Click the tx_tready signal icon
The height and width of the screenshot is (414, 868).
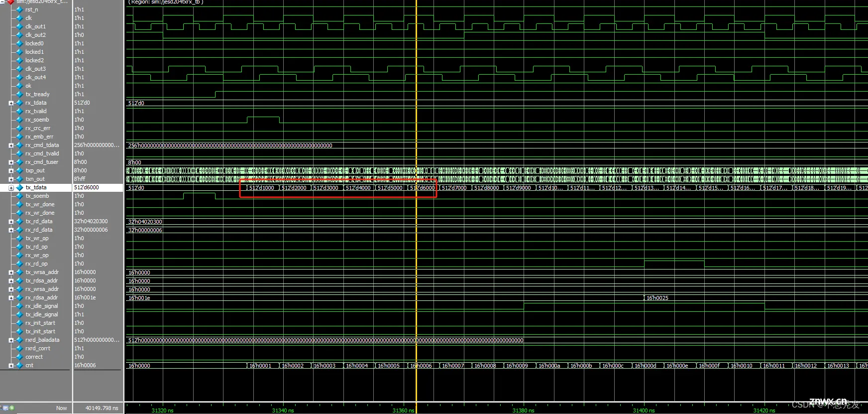pyautogui.click(x=19, y=94)
